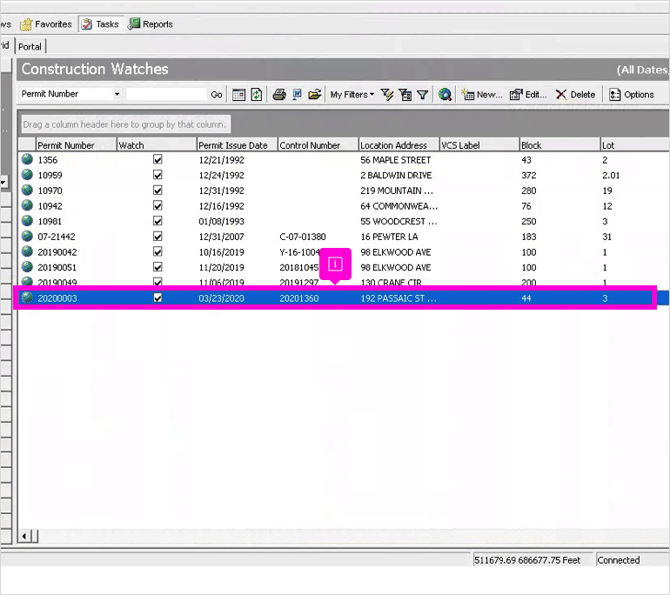Click the Edit... button label

pyautogui.click(x=536, y=94)
